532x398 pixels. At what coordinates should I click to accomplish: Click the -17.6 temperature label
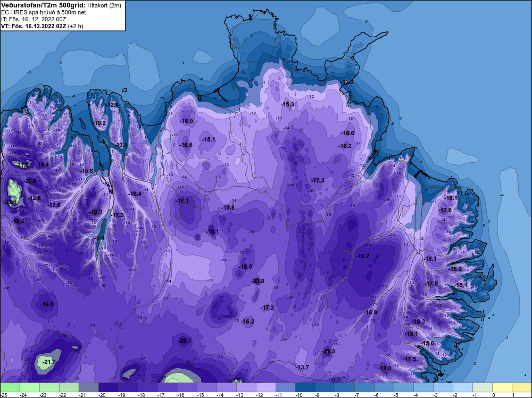54,205
